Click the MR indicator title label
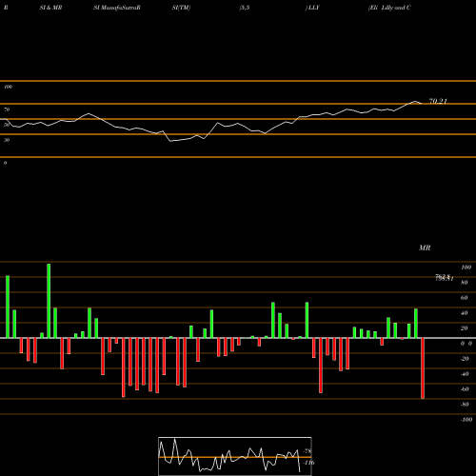476x476 pixels. pos(425,248)
